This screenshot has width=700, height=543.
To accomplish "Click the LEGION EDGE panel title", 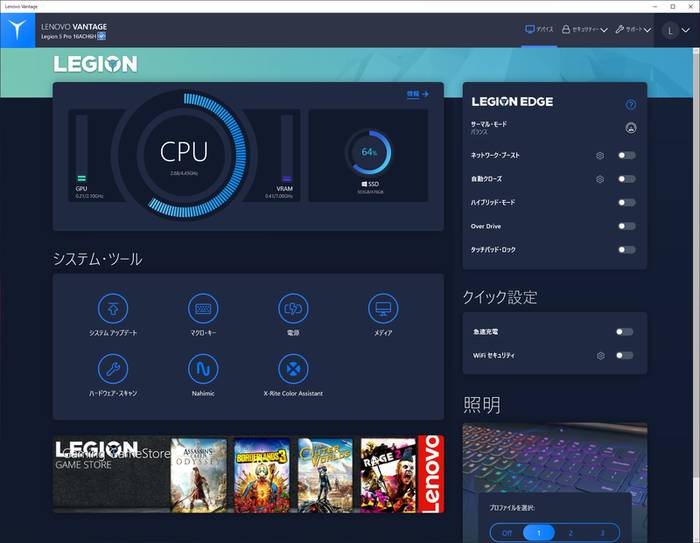I will [x=512, y=102].
